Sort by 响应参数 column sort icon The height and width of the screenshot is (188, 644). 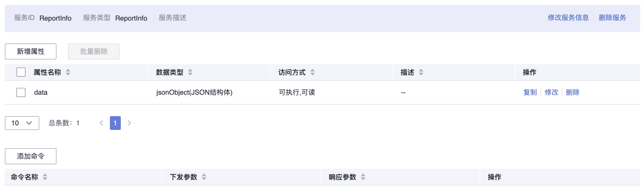[x=363, y=177]
